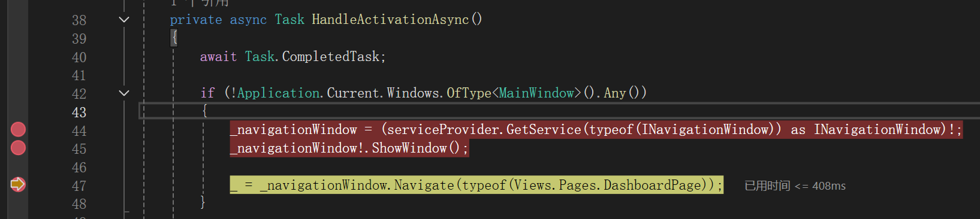
Task: Click the HandleActivationAsync method name
Action: (390, 20)
